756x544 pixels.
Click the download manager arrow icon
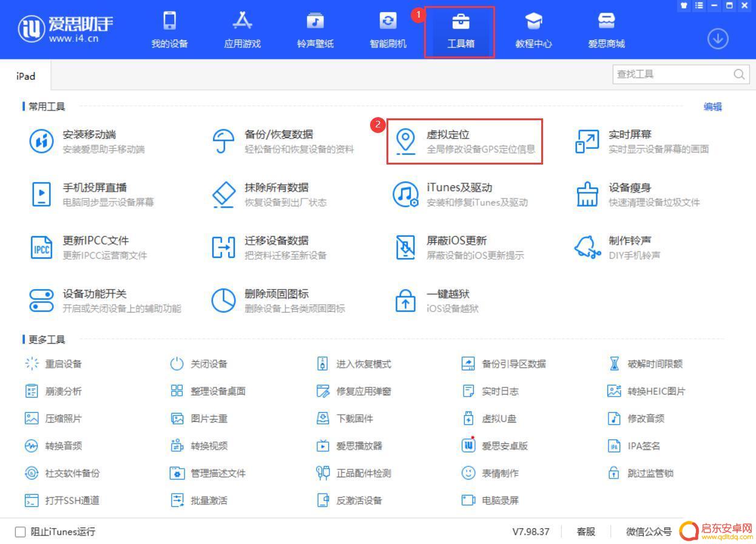[x=718, y=39]
